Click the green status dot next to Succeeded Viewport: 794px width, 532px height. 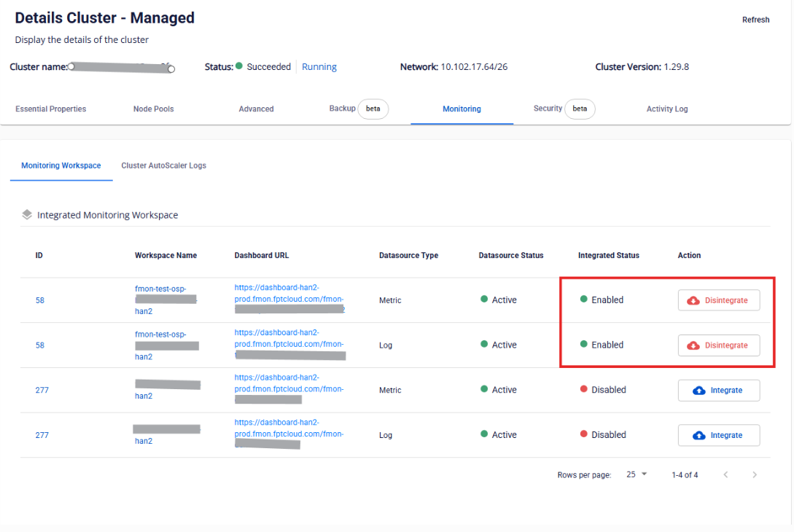point(239,66)
